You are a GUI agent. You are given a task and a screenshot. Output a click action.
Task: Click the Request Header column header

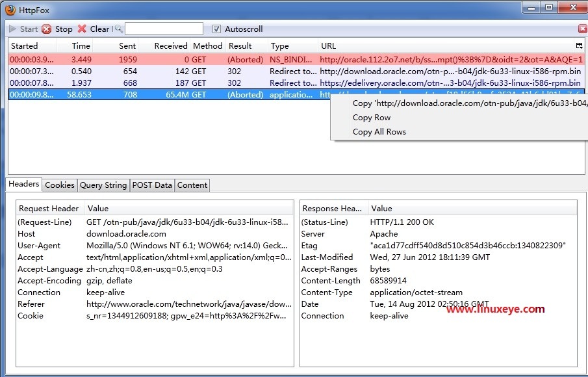(x=50, y=208)
